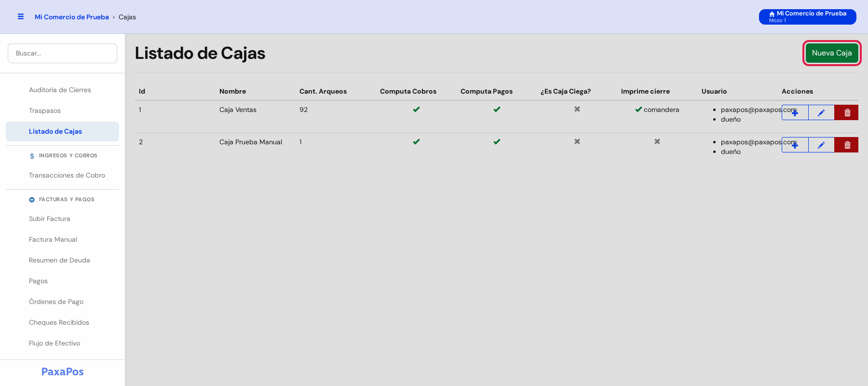Click the Caja Ventas name cell
The height and width of the screenshot is (386, 868).
[x=238, y=110]
